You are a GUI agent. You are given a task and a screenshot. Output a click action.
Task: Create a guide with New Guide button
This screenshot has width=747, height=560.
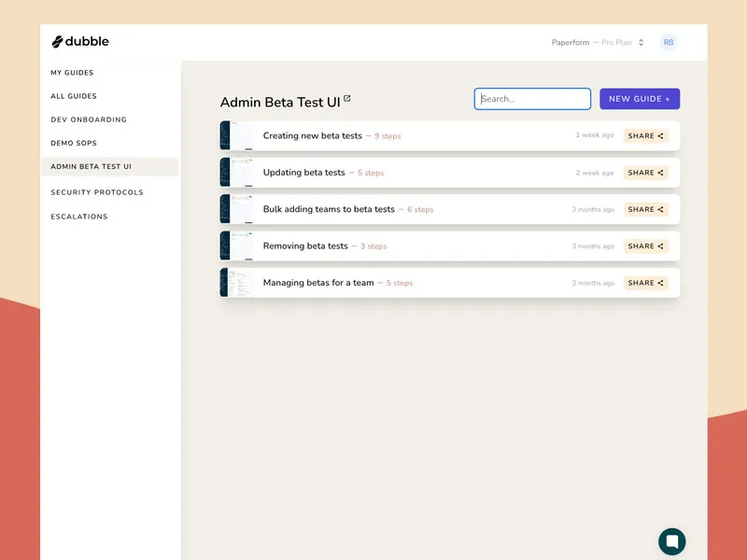[x=640, y=99]
